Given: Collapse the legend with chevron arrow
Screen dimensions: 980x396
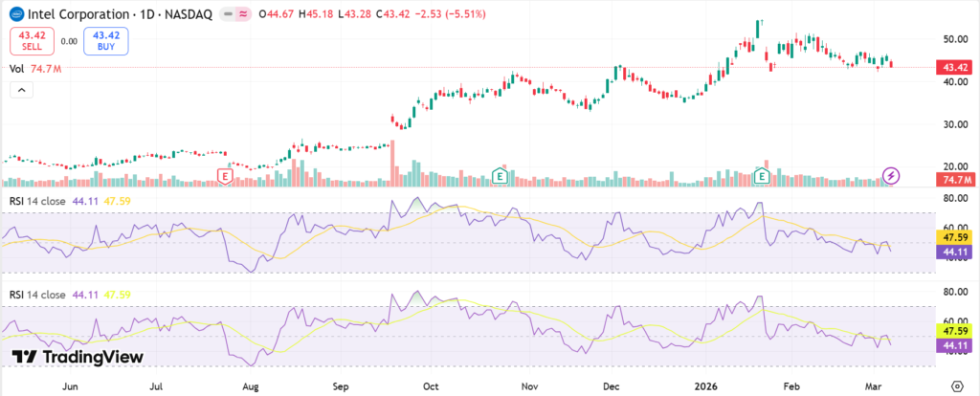Looking at the screenshot, I should click(x=20, y=89).
